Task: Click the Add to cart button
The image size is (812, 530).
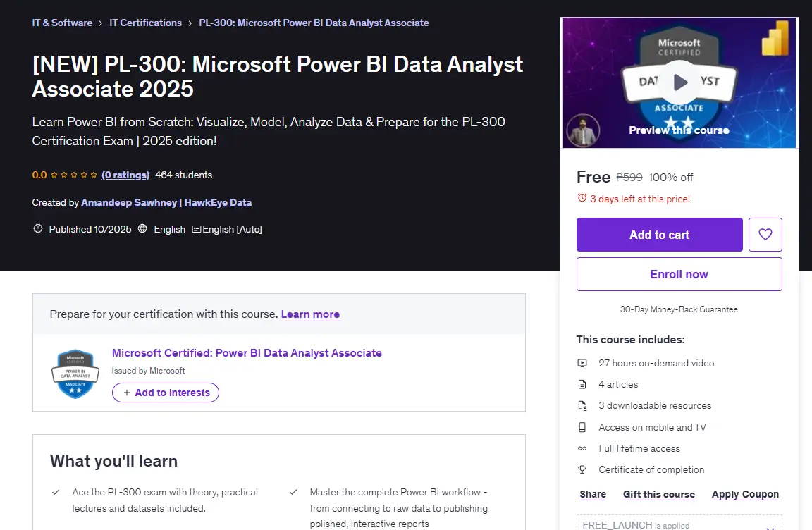Action: click(x=659, y=235)
